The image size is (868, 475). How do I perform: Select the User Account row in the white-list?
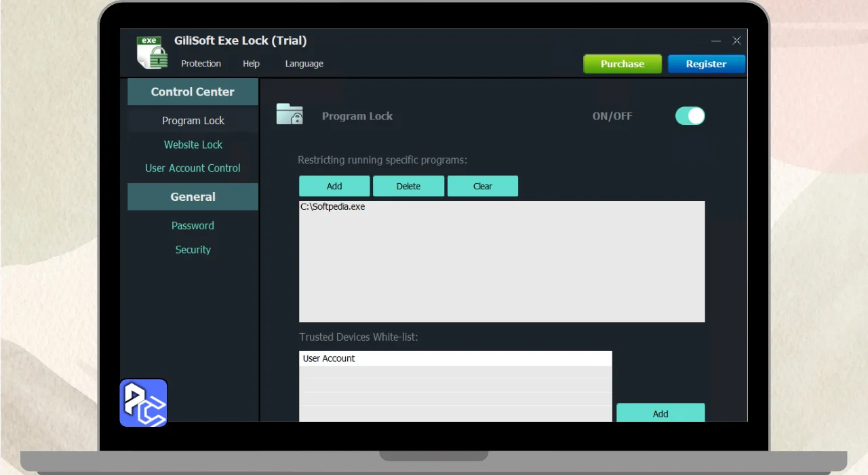click(456, 358)
